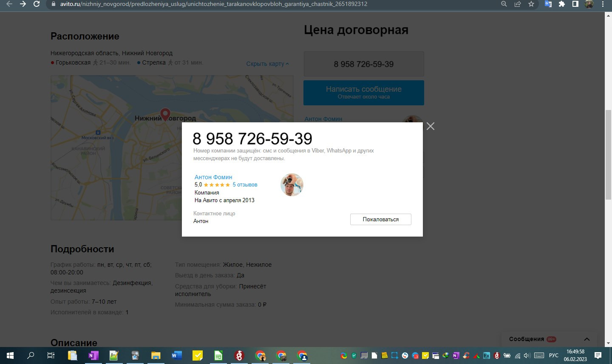This screenshot has width=612, height=364.
Task: Open the red dragon icon app on the taskbar
Action: point(239,356)
